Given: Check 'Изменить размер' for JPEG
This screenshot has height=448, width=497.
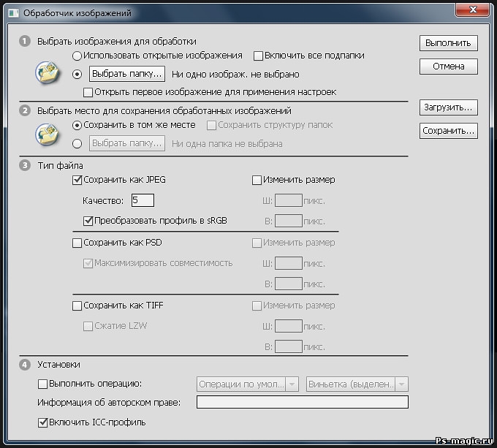Looking at the screenshot, I should pos(257,180).
